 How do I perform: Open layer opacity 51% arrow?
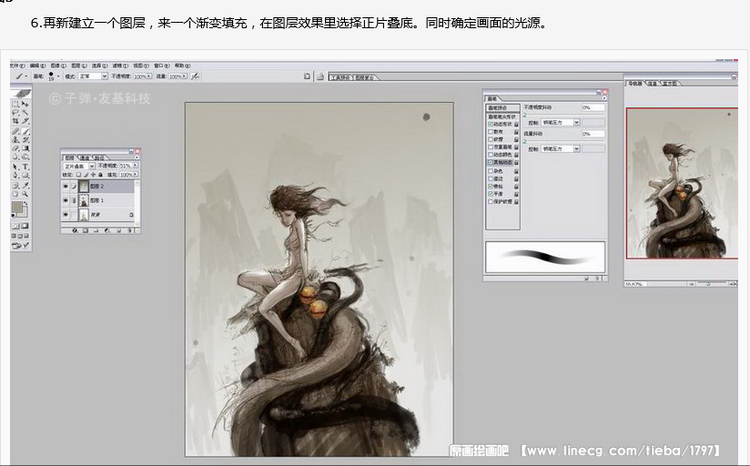click(x=135, y=165)
